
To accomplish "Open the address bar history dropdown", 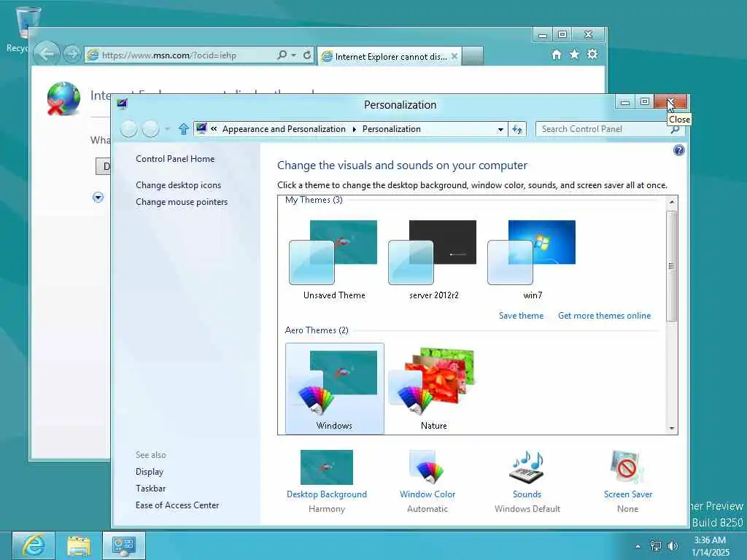I will [x=500, y=129].
